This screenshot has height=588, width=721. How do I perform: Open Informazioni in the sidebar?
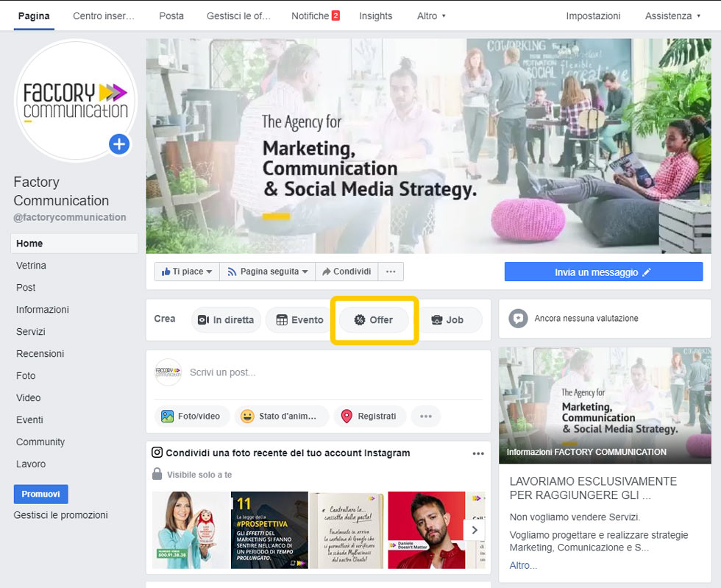click(43, 310)
